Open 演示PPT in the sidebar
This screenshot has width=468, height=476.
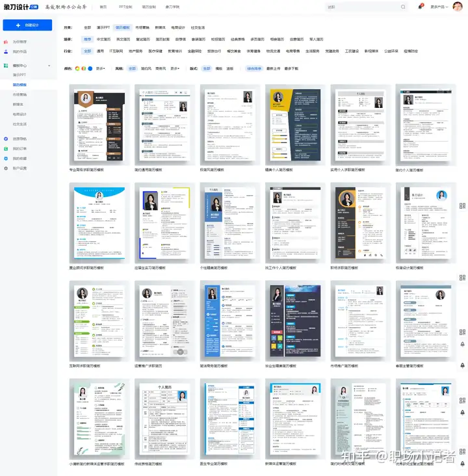tap(19, 75)
